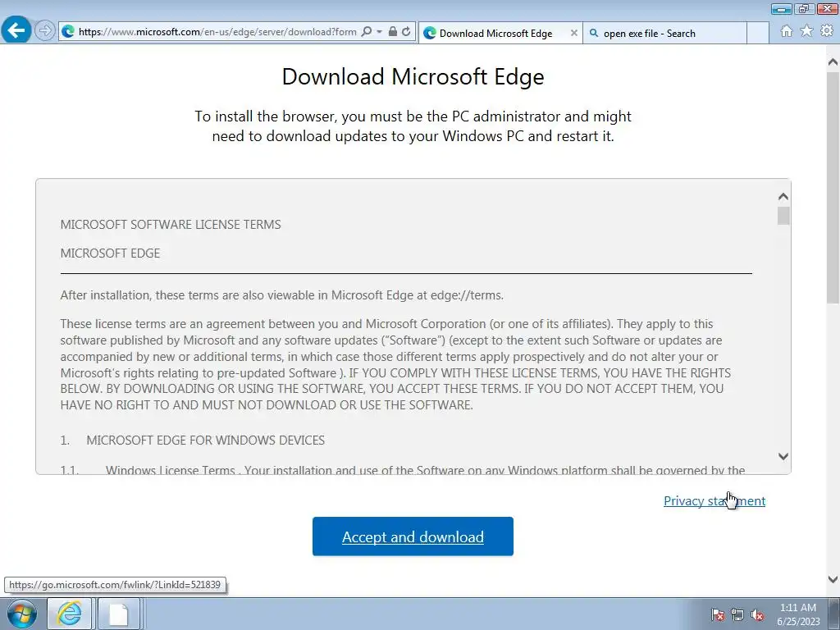The image size is (840, 630).
Task: Click 'After installation, these terms are also viewable' sentence
Action: 282,295
